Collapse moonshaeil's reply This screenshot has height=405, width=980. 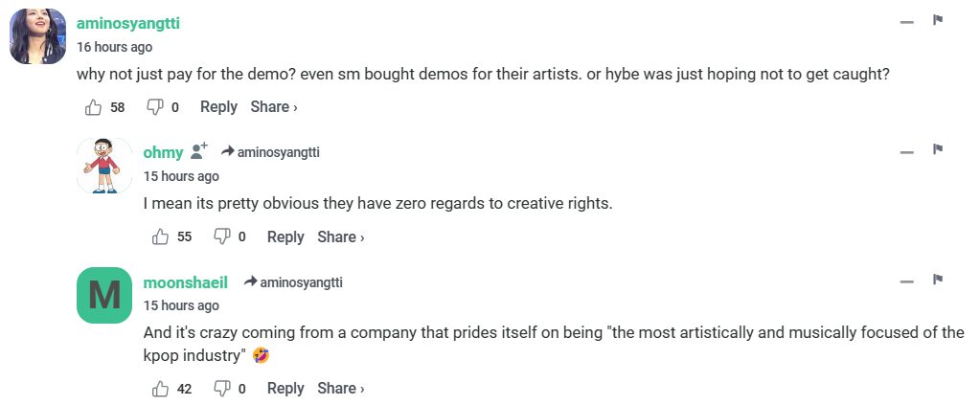click(x=906, y=281)
